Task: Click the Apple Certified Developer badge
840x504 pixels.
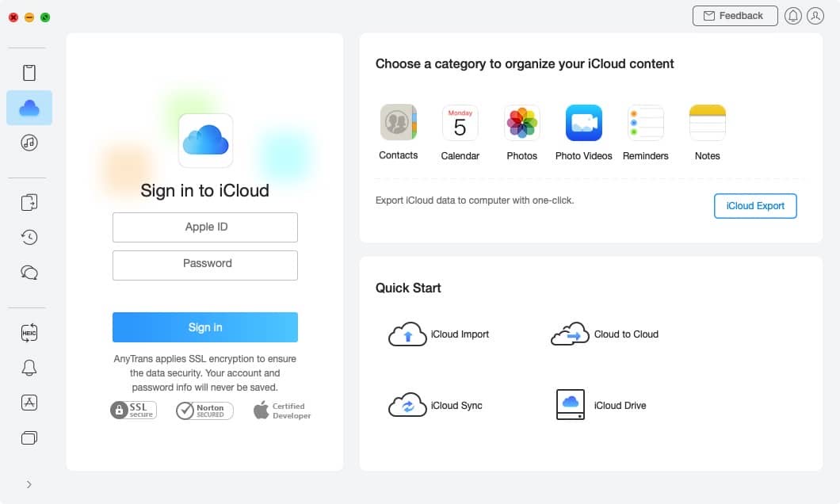Action: coord(282,410)
